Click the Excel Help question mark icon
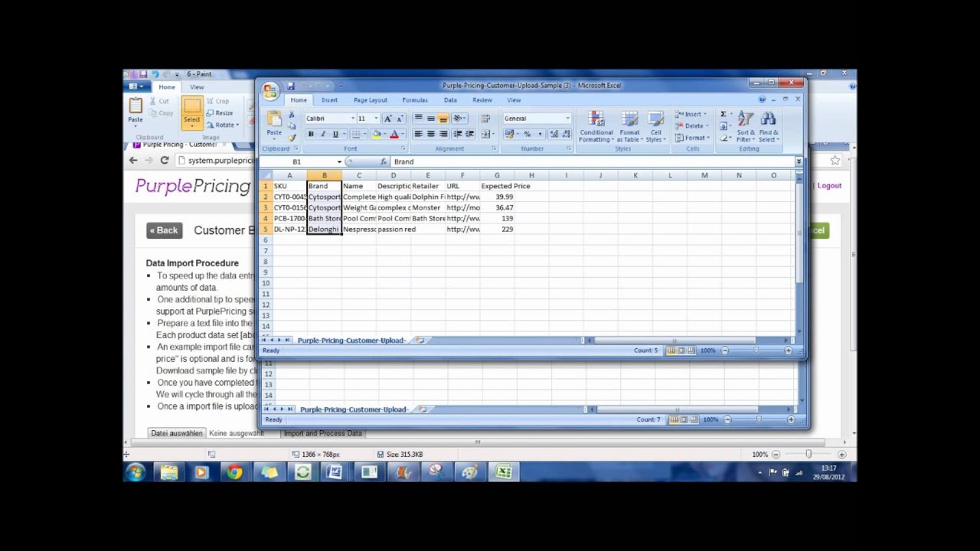 pos(762,99)
